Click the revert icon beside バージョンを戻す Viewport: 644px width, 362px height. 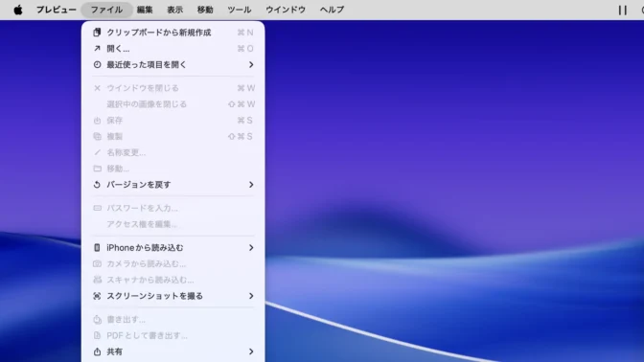97,185
